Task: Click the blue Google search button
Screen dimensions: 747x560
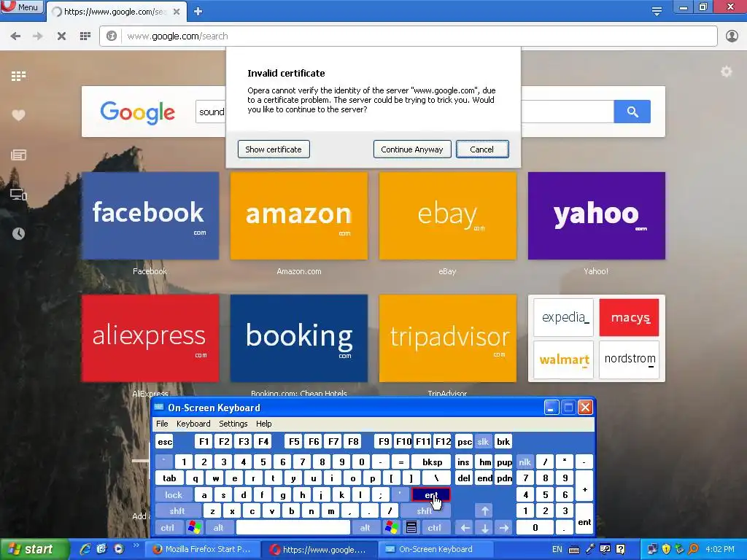Action: 632,112
